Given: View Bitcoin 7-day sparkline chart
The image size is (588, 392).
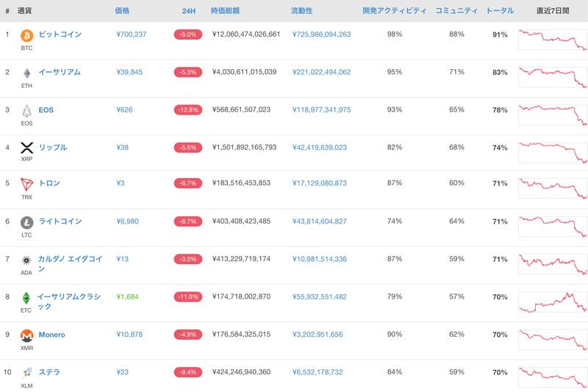Looking at the screenshot, I should click(x=553, y=40).
